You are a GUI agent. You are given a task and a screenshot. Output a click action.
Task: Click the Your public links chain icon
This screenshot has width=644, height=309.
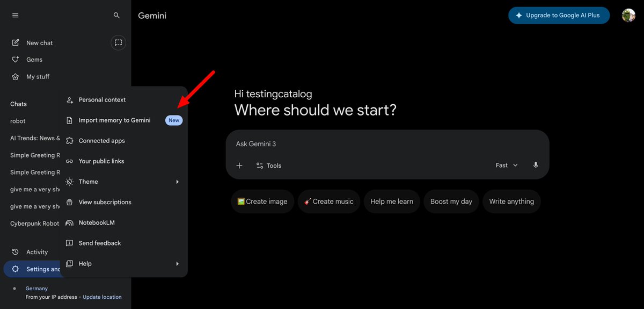[x=69, y=161]
